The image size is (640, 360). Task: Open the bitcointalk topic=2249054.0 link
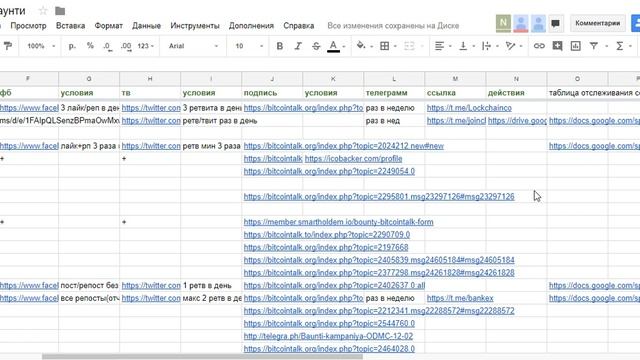point(329,171)
